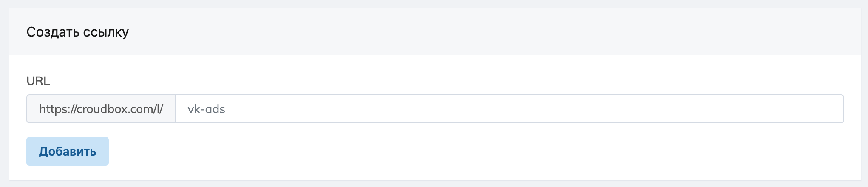Activate the input showing vk-ads
The image size is (868, 187).
pos(509,109)
